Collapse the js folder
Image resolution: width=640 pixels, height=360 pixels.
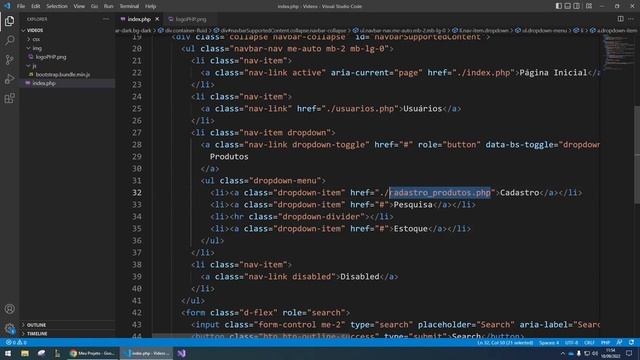tap(34, 66)
